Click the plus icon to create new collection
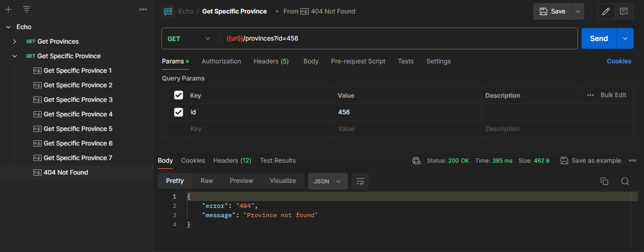 (8, 9)
